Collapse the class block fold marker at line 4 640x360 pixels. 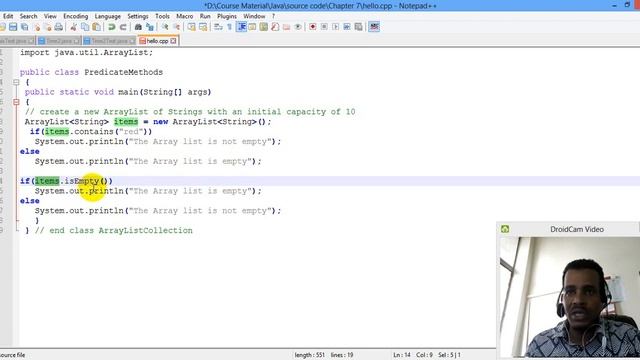16,82
